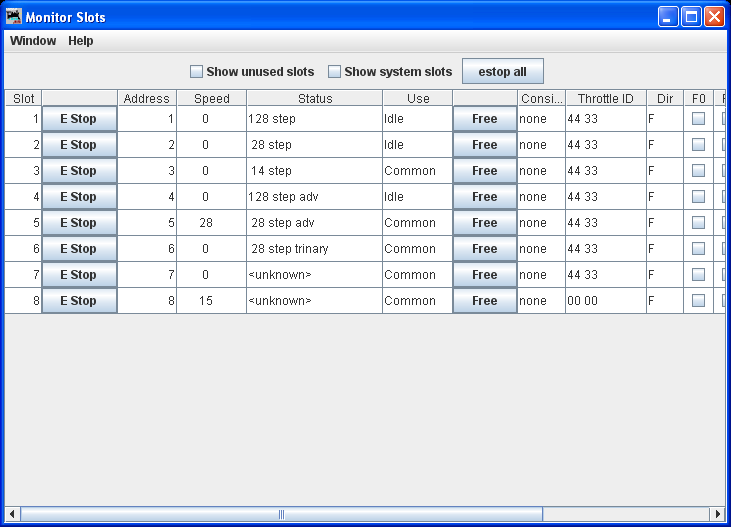This screenshot has width=731, height=527.
Task: Click the Status column header
Action: click(x=314, y=98)
